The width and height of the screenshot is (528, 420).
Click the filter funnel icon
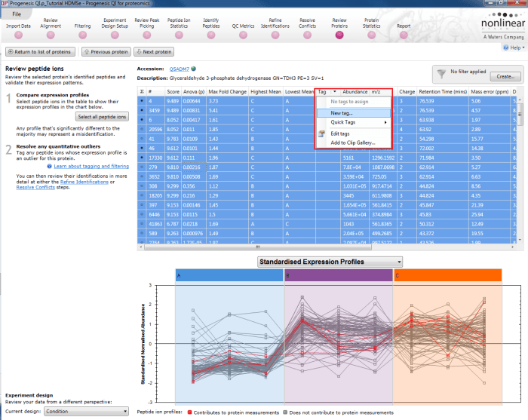coord(441,74)
